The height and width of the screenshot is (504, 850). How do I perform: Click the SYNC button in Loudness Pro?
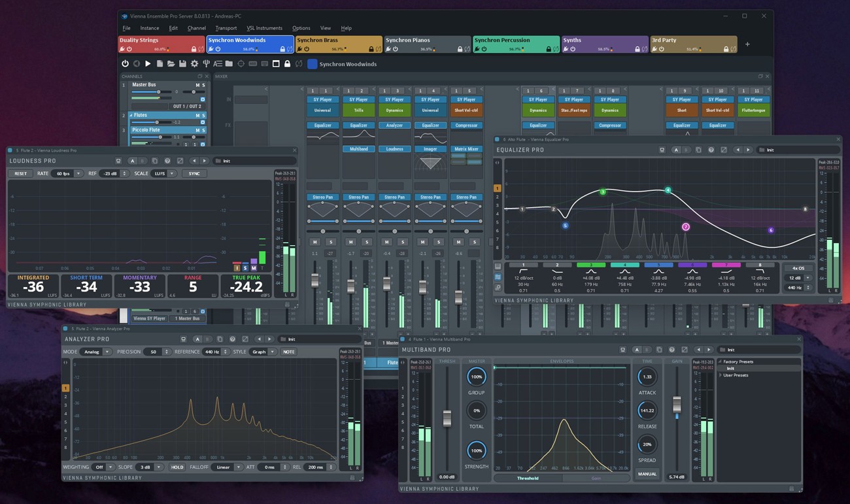click(194, 173)
